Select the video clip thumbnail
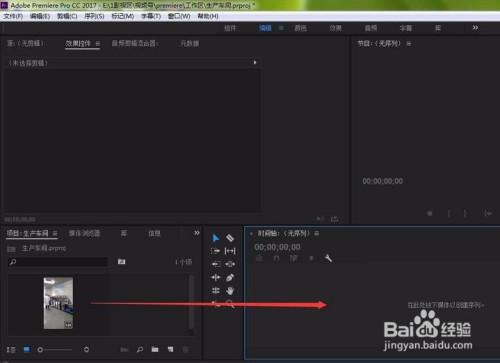 tap(58, 303)
